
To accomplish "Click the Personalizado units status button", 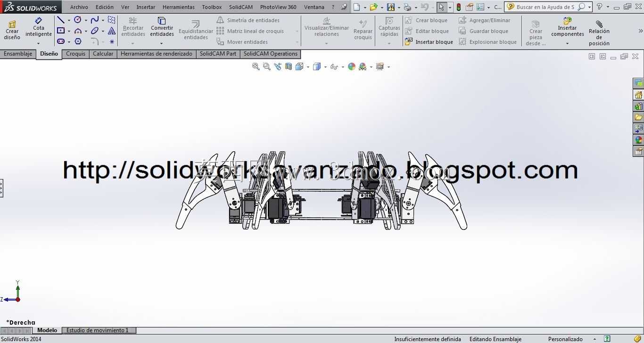I will click(x=565, y=339).
